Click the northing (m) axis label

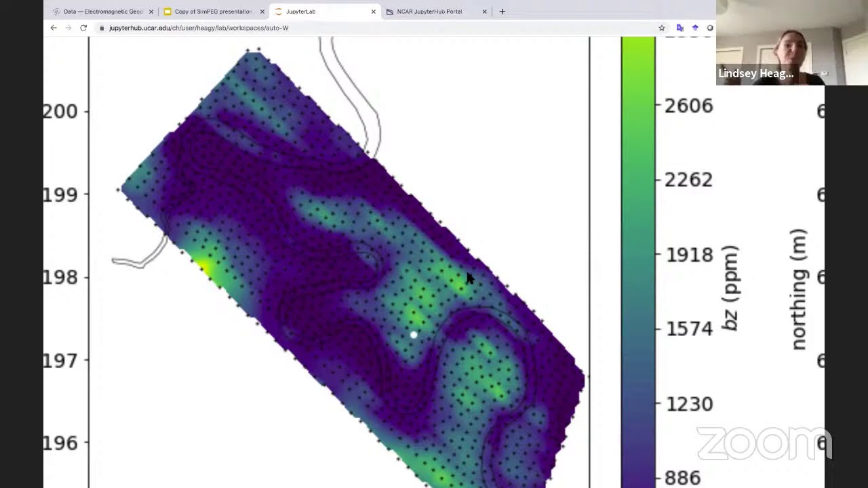(799, 289)
